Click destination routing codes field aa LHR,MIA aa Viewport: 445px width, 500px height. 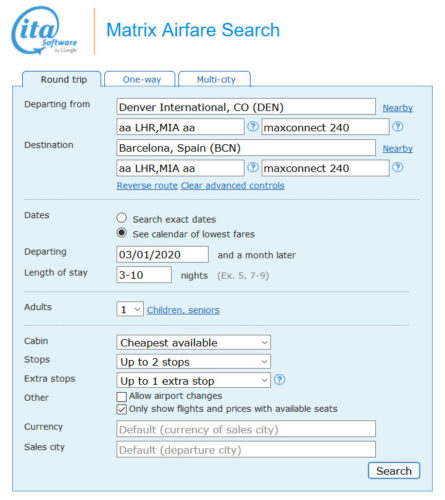pyautogui.click(x=180, y=168)
